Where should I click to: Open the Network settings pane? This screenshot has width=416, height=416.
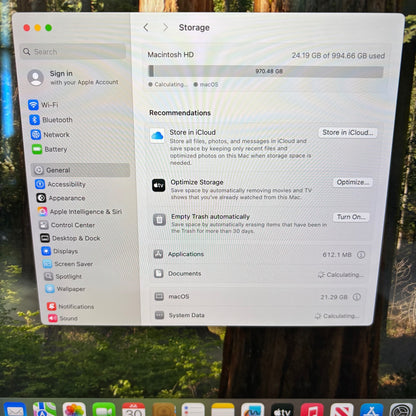(x=50, y=135)
